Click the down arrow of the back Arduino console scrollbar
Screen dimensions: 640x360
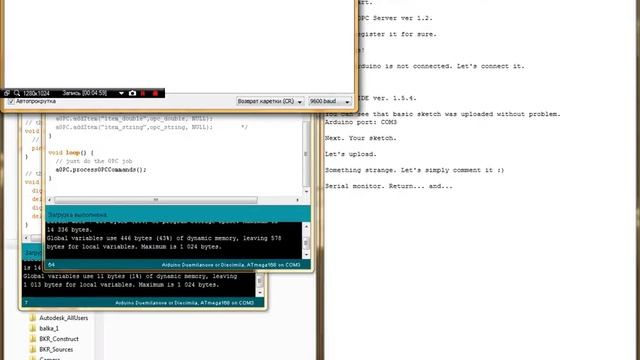click(260, 293)
